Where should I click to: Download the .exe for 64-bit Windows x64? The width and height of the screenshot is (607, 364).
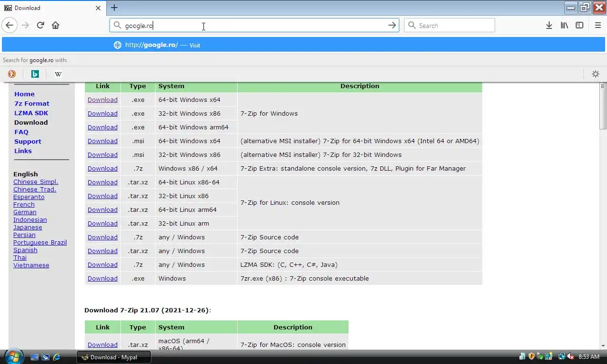tap(102, 100)
